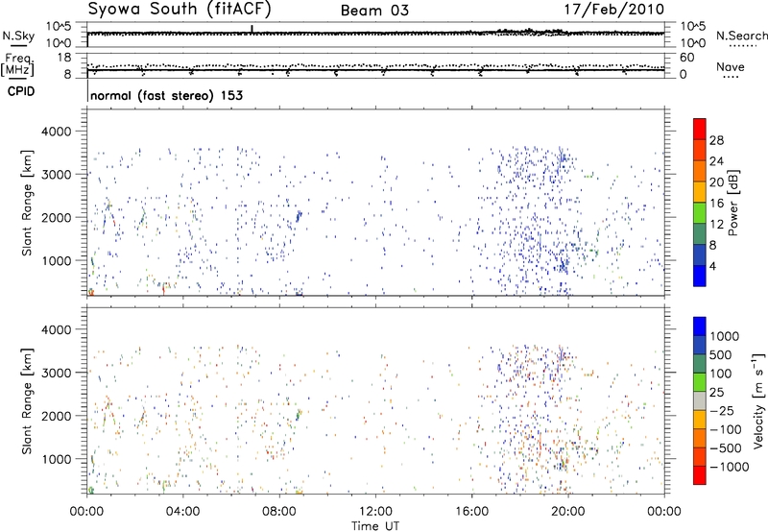Image resolution: width=768 pixels, height=532 pixels.
Task: Click the 'N.Sky' legend label
Action: pyautogui.click(x=18, y=36)
